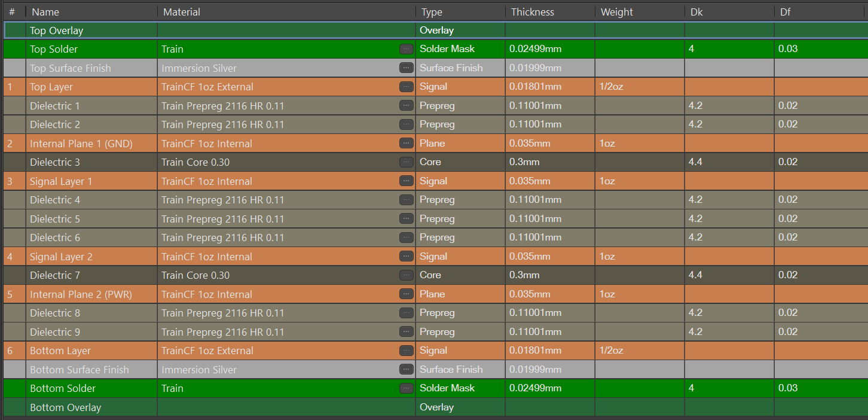Viewport: 868px width, 420px height.
Task: Select Top Solder's Df value cell
Action: 819,49
